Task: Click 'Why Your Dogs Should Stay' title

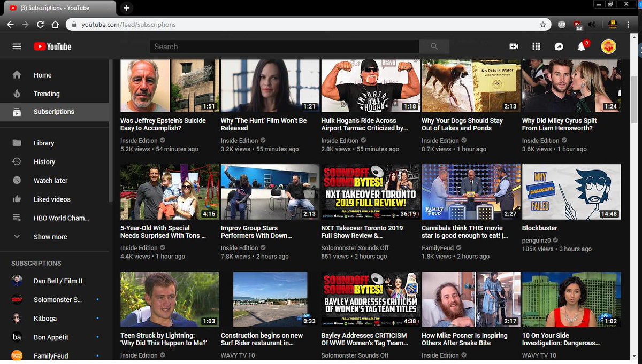Action: coord(462,125)
